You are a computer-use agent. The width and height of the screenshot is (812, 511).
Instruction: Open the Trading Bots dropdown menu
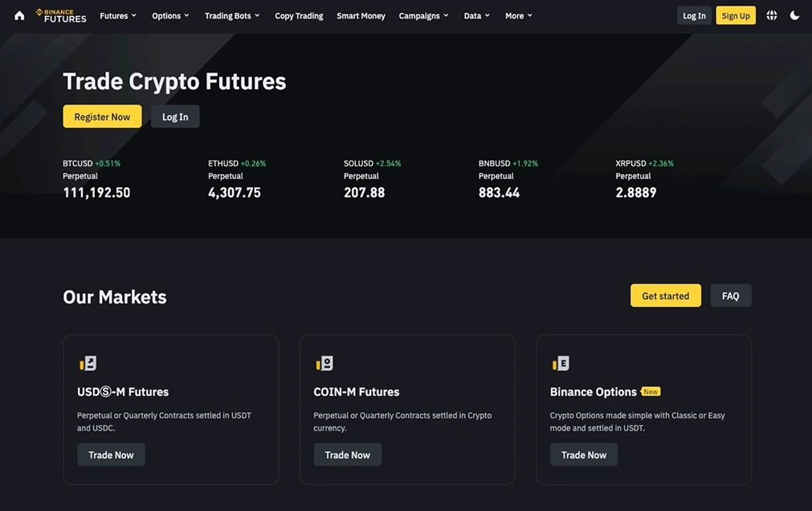point(231,14)
